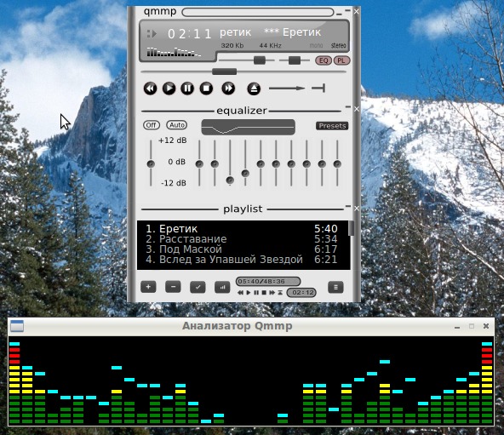Screen dimensions: 504x435
Task: Close the equalizer panel
Action: click(x=357, y=109)
